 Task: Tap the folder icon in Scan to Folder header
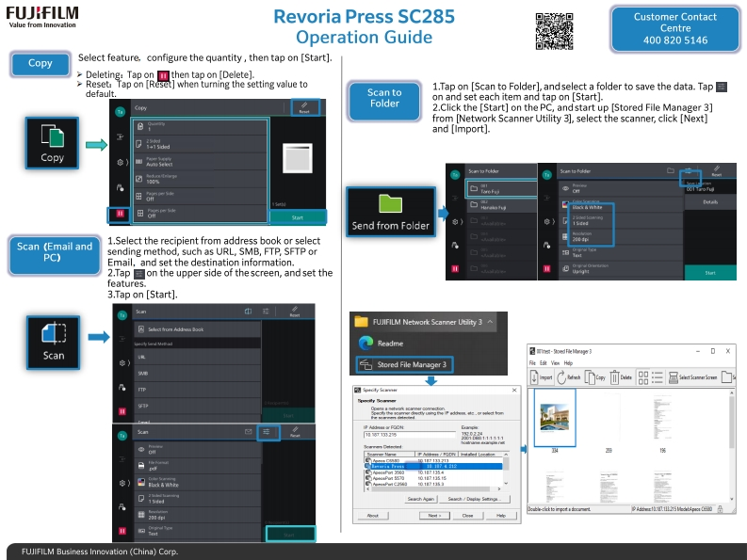point(671,170)
